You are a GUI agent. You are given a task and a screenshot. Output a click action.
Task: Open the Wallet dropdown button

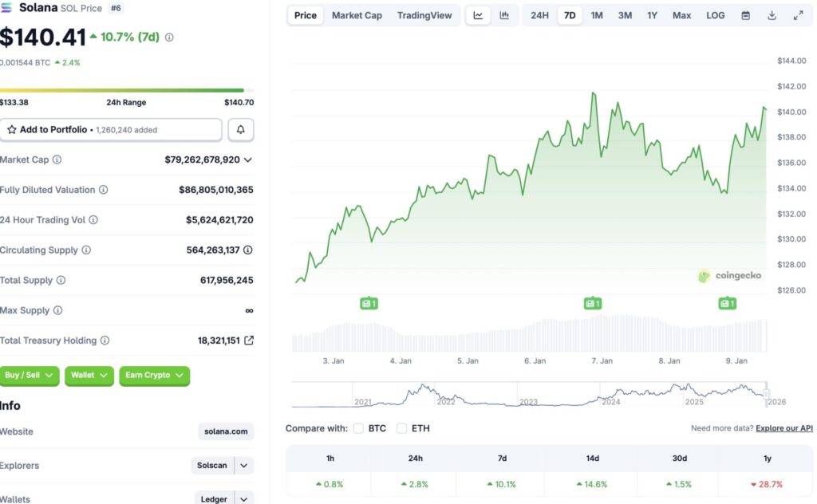click(x=89, y=376)
